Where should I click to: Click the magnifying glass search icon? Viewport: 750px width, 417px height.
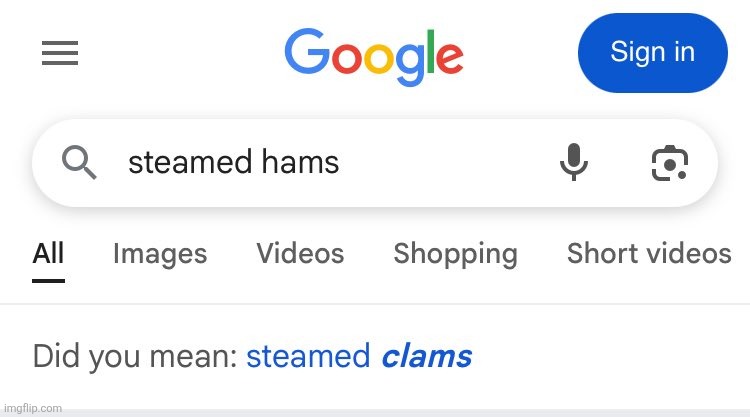tap(79, 163)
